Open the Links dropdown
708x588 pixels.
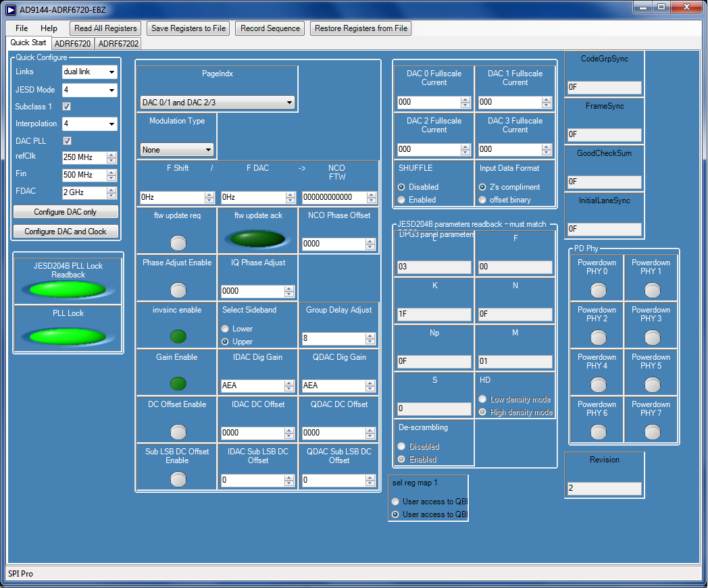pyautogui.click(x=89, y=72)
